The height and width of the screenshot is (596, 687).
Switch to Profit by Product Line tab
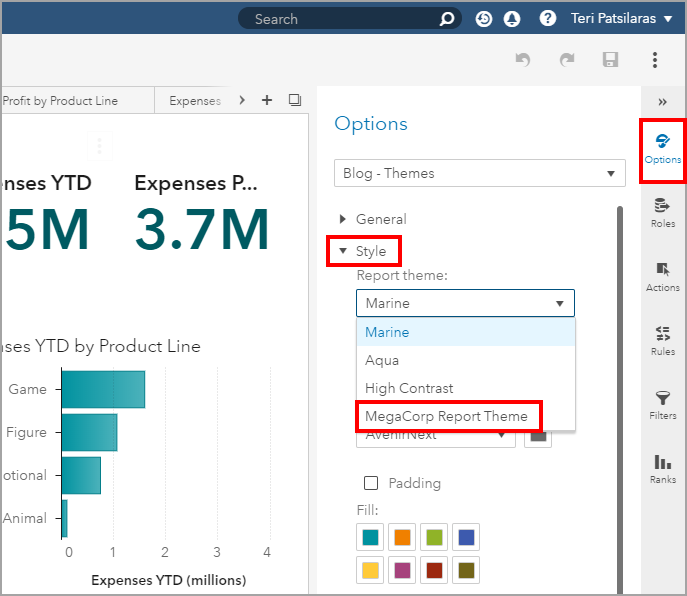62,101
